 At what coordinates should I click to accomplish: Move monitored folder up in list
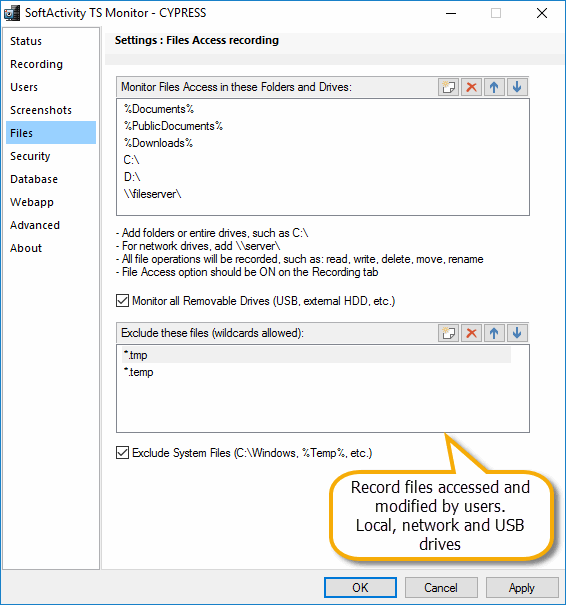[x=494, y=87]
